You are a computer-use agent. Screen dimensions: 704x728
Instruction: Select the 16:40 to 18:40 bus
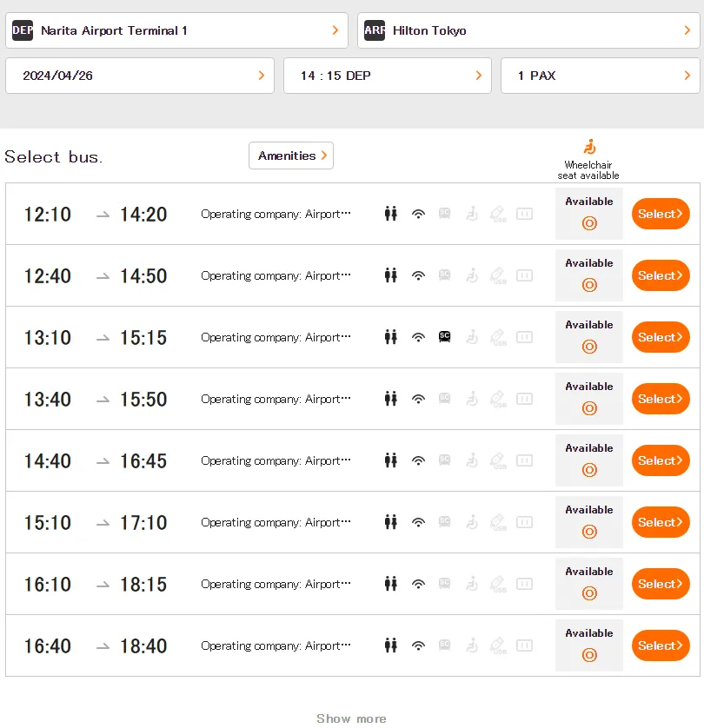pos(661,645)
